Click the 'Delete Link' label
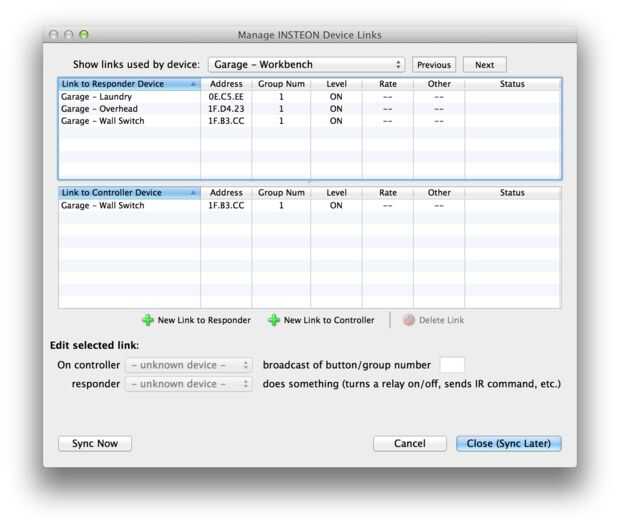Viewport: 620px width, 527px height. [x=441, y=320]
